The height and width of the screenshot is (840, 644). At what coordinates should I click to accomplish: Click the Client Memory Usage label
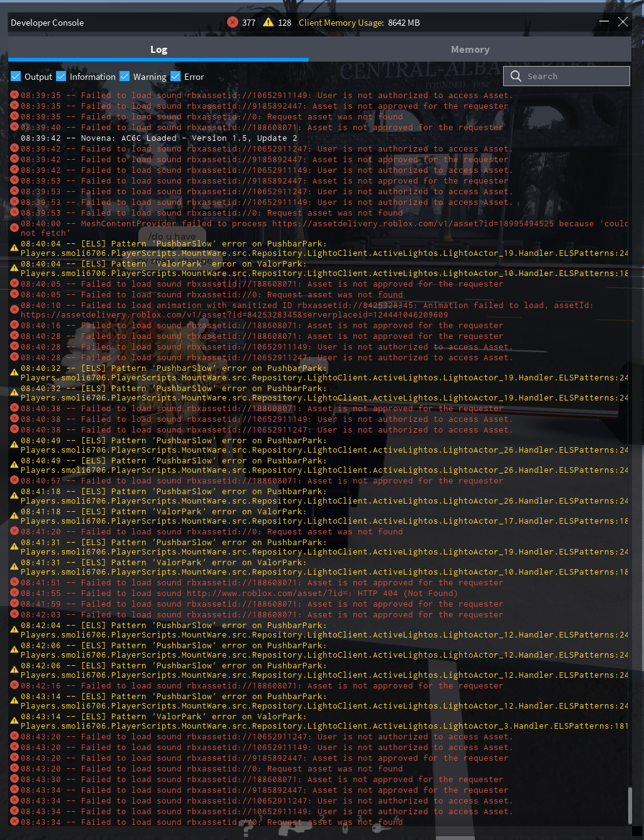(x=341, y=23)
